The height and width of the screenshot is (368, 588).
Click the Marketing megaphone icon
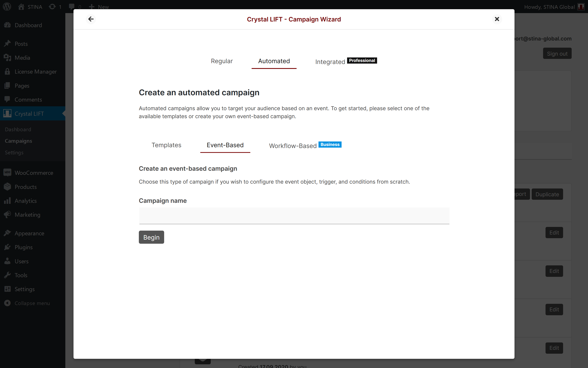7,214
